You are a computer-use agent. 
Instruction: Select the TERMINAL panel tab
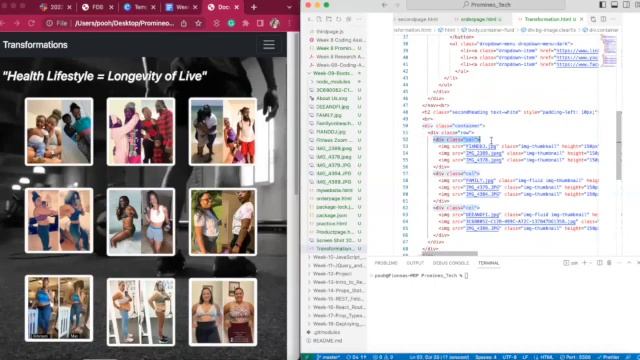489,263
